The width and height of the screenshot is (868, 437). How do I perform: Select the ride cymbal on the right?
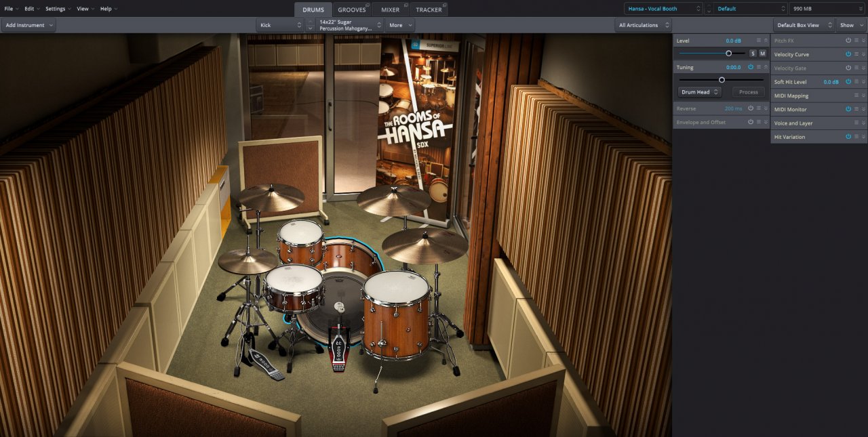425,245
